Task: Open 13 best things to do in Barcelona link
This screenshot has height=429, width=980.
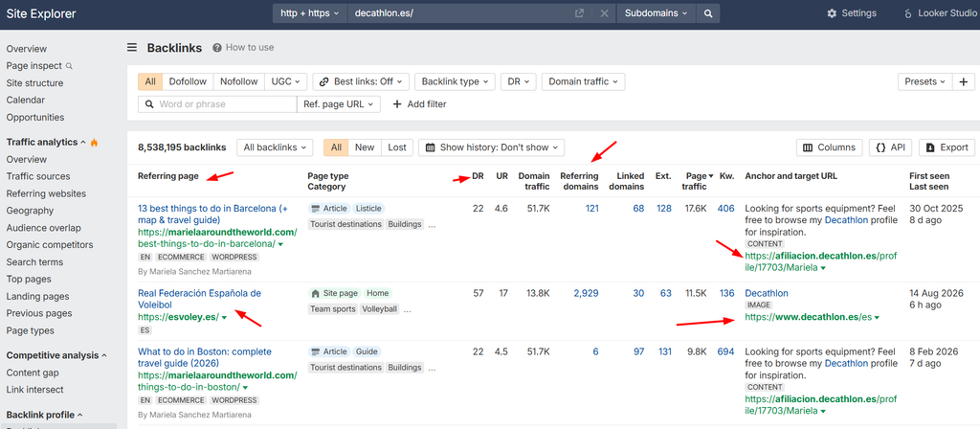Action: coord(213,214)
